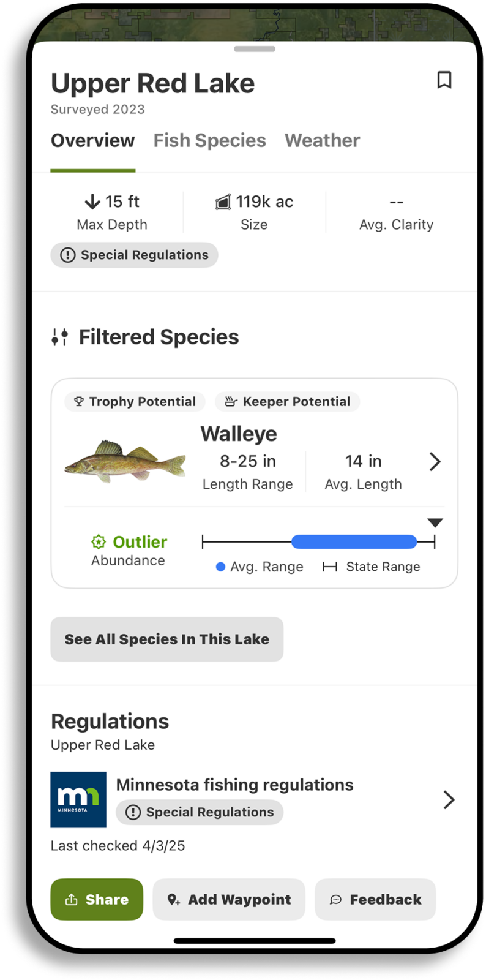Tap the filter sliders icon beside Filtered Species

pyautogui.click(x=60, y=337)
